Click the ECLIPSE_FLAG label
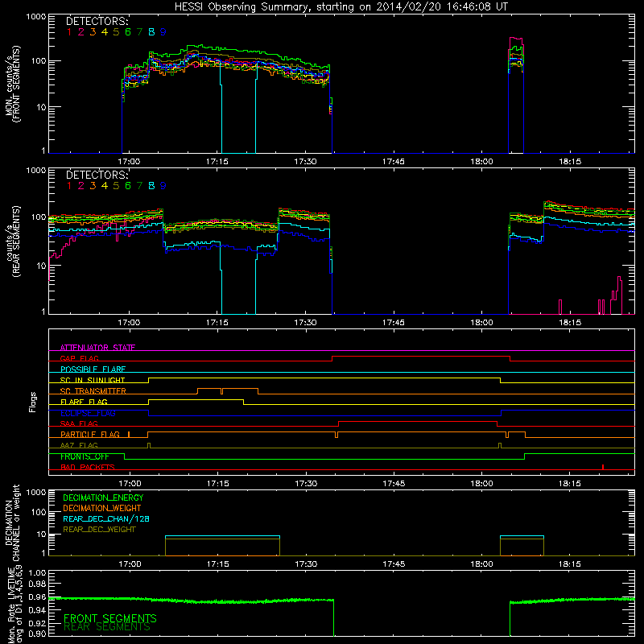Viewport: 644px width, 644px height. (88, 413)
